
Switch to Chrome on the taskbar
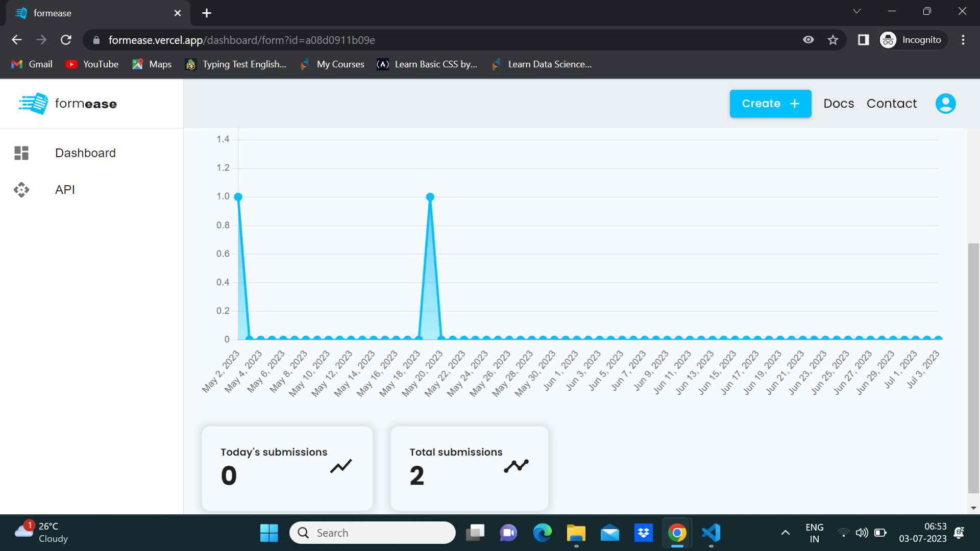click(677, 533)
